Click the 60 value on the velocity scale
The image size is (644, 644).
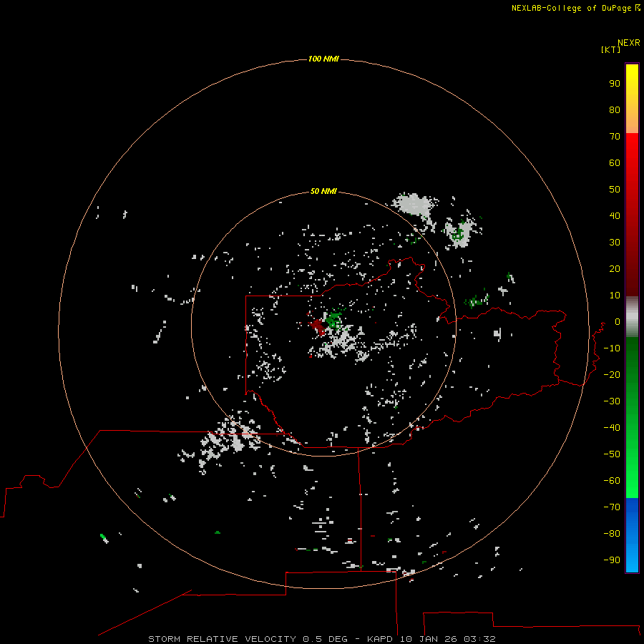coord(615,162)
